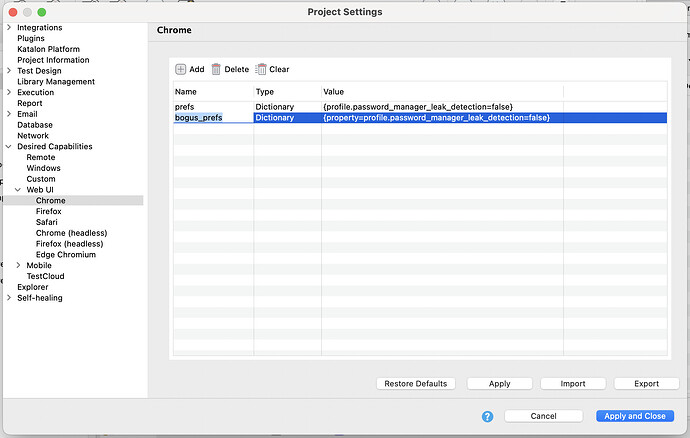Screen dimensions: 690x438
Task: Open Project Information settings
Action: [x=53, y=60]
